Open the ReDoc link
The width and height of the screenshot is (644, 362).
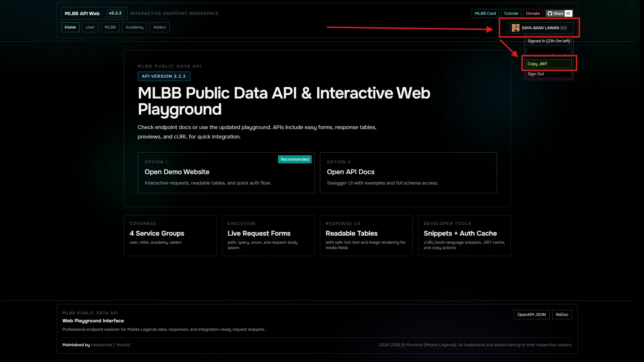point(562,315)
